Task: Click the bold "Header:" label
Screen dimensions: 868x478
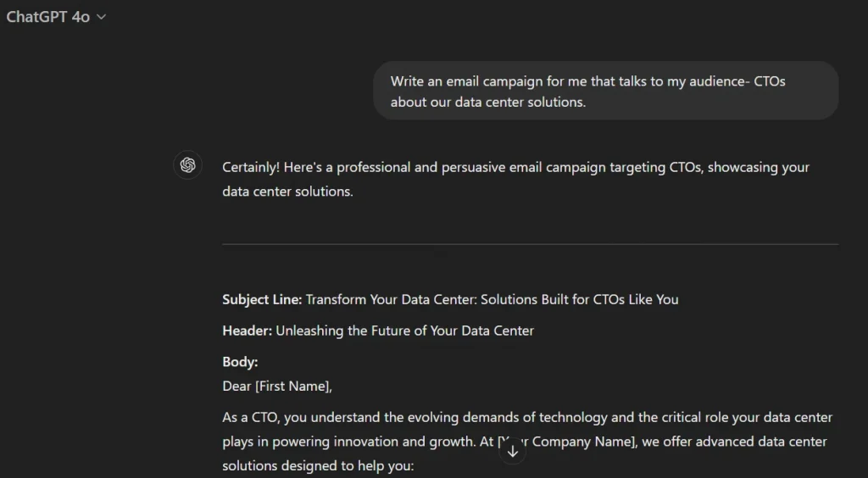Action: click(x=247, y=331)
